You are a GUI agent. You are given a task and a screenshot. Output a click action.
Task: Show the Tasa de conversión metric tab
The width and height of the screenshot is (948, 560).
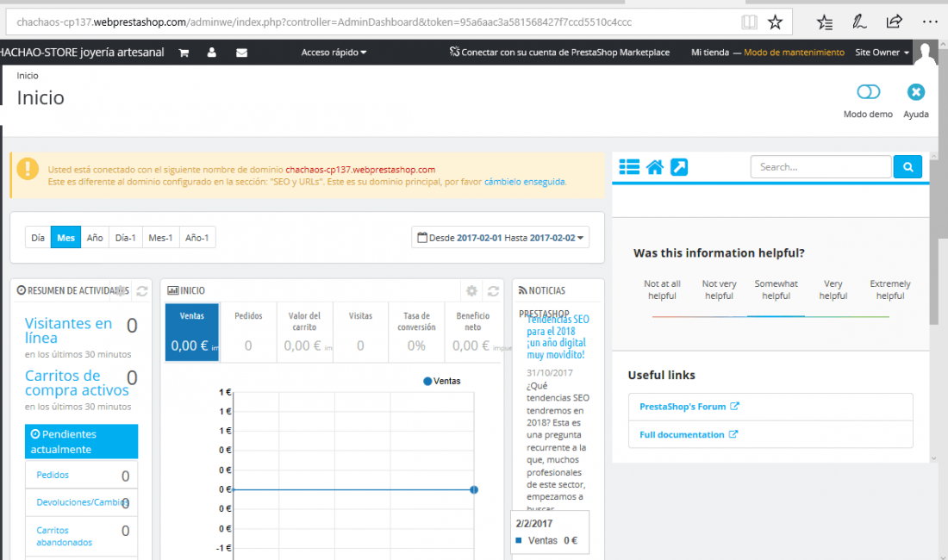click(416, 333)
